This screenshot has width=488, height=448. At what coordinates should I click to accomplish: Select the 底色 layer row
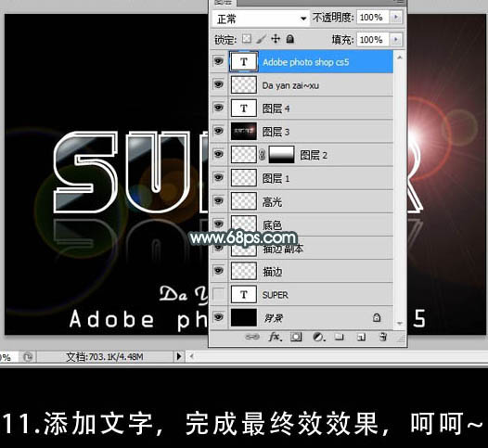pyautogui.click(x=302, y=224)
